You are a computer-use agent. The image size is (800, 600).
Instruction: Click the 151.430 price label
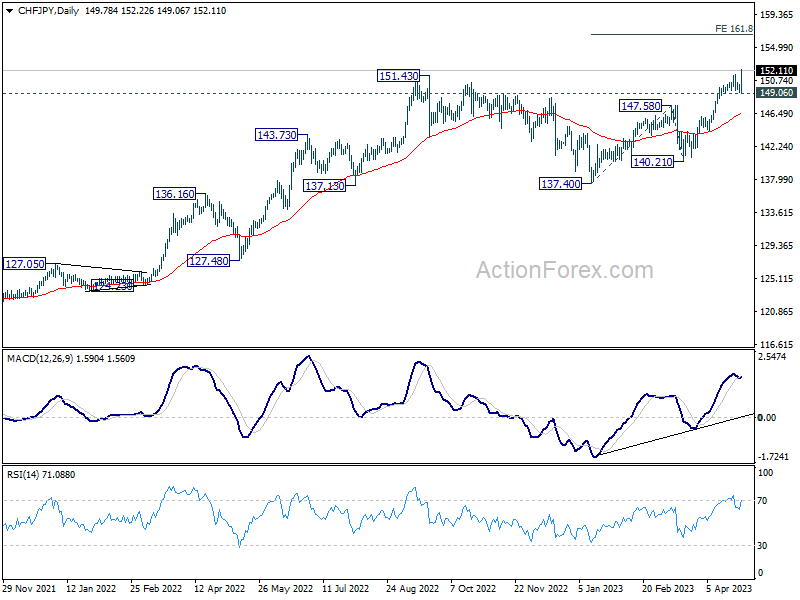[398, 76]
